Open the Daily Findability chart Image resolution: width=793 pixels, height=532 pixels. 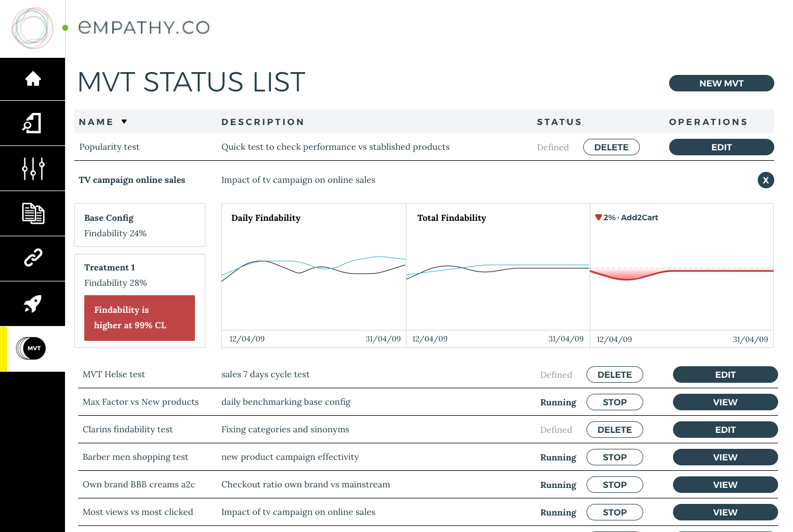[x=314, y=275]
